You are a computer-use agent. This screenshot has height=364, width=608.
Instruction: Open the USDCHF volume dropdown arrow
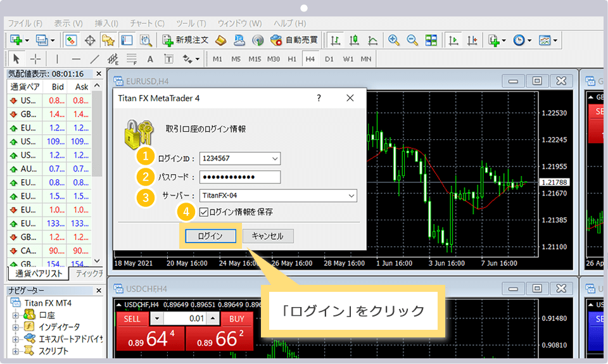pyautogui.click(x=157, y=318)
